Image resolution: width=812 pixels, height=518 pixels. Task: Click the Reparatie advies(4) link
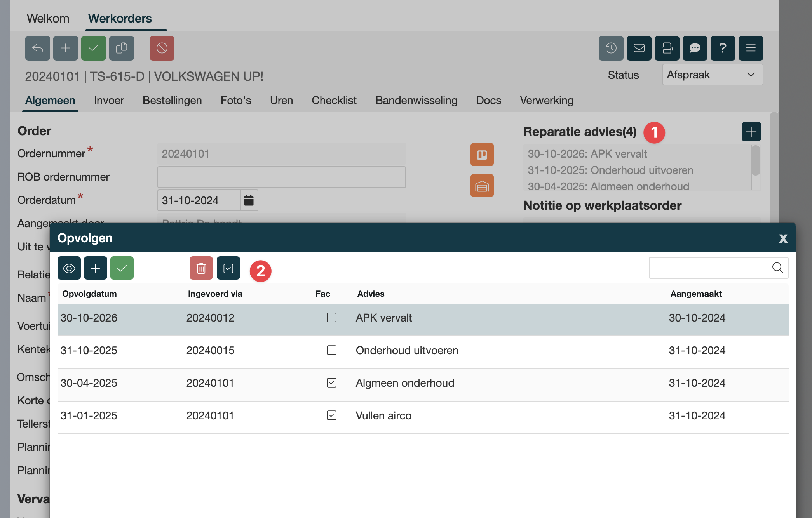click(x=579, y=132)
